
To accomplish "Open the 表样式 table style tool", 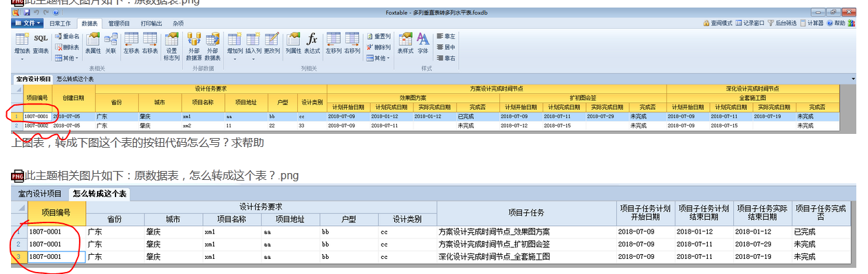I will (406, 43).
